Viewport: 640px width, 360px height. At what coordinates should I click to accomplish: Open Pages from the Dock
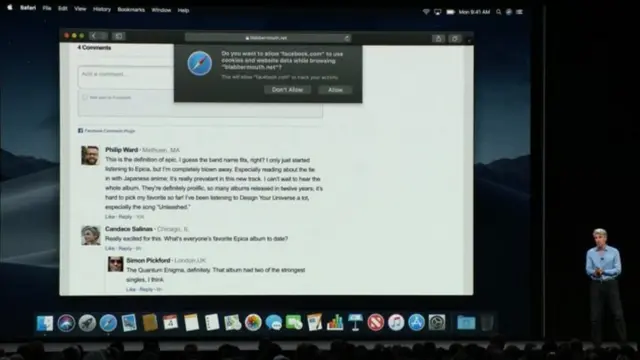(314, 323)
